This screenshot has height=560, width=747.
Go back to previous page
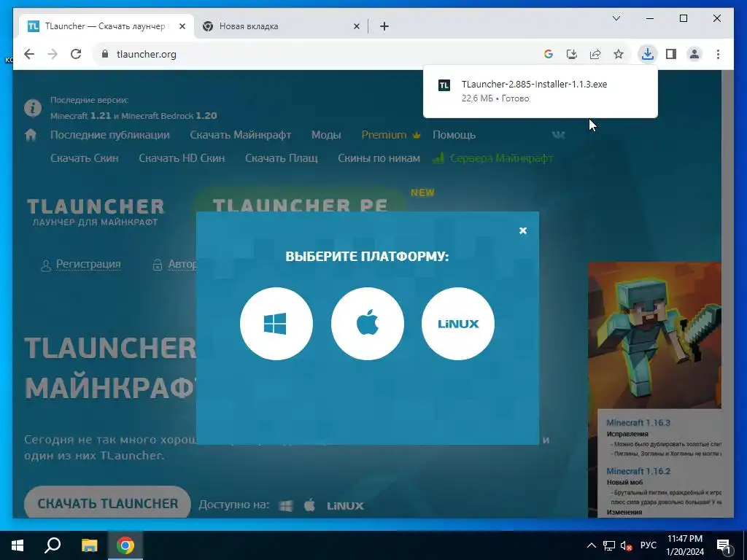(x=29, y=54)
